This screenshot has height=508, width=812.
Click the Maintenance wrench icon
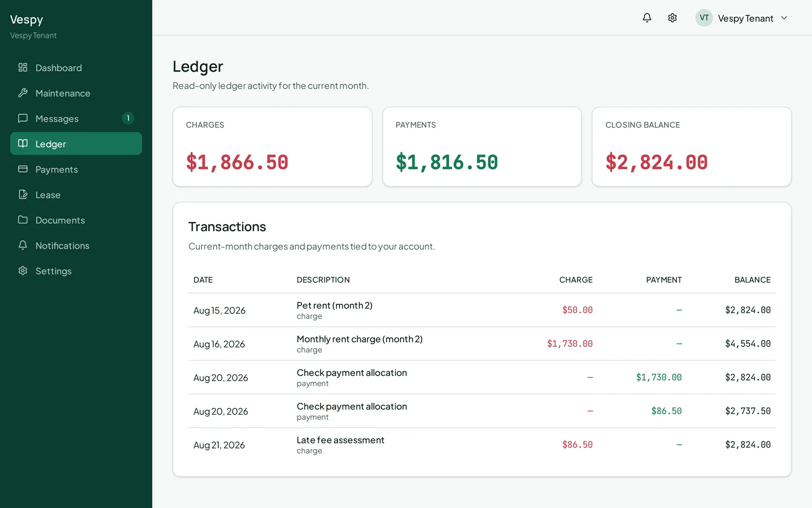pyautogui.click(x=23, y=93)
